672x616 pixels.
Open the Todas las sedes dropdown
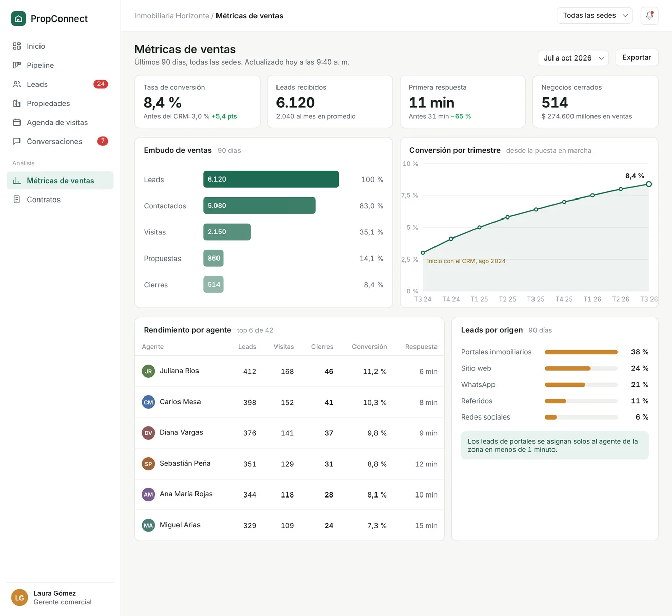click(595, 15)
